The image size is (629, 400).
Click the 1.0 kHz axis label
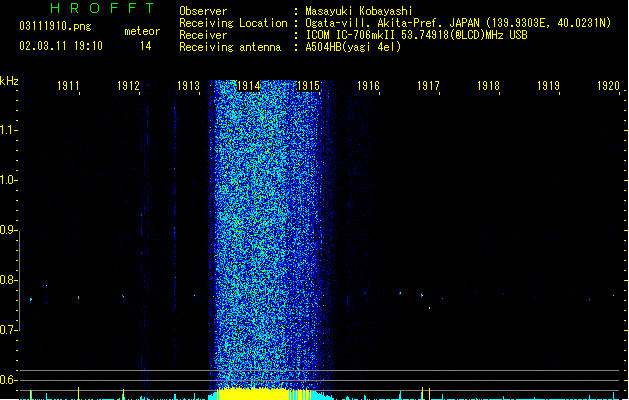[x=8, y=180]
